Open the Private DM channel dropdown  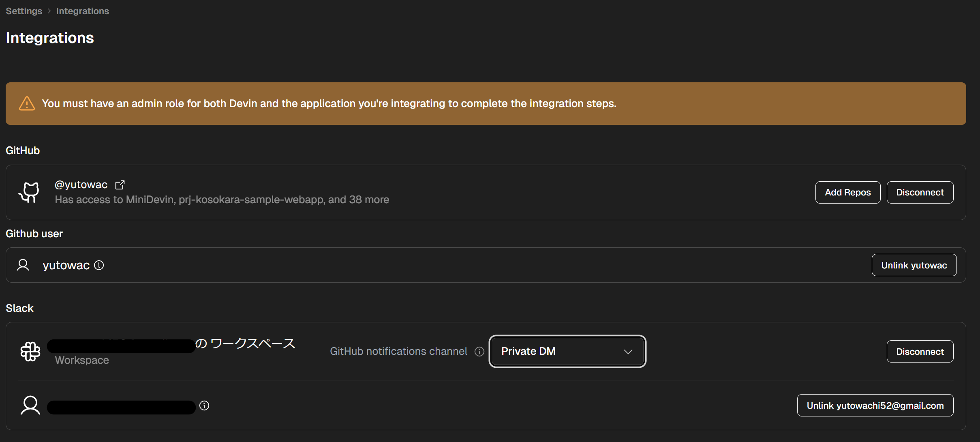tap(567, 351)
